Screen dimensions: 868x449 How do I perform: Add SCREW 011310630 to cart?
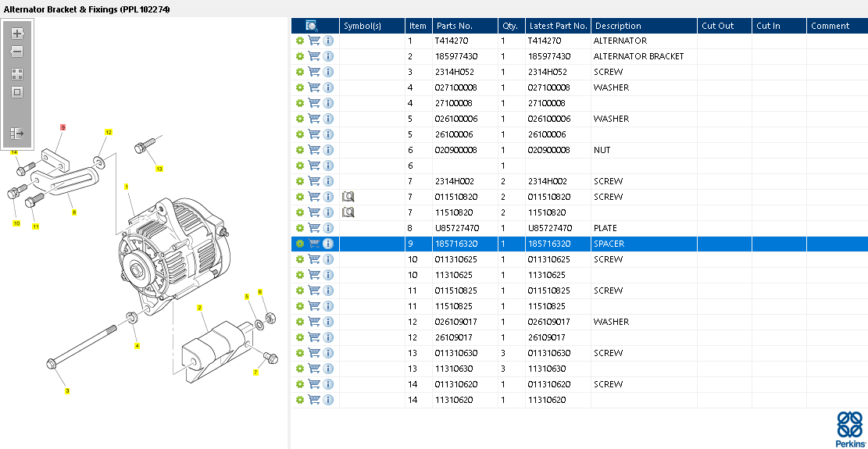(x=314, y=353)
